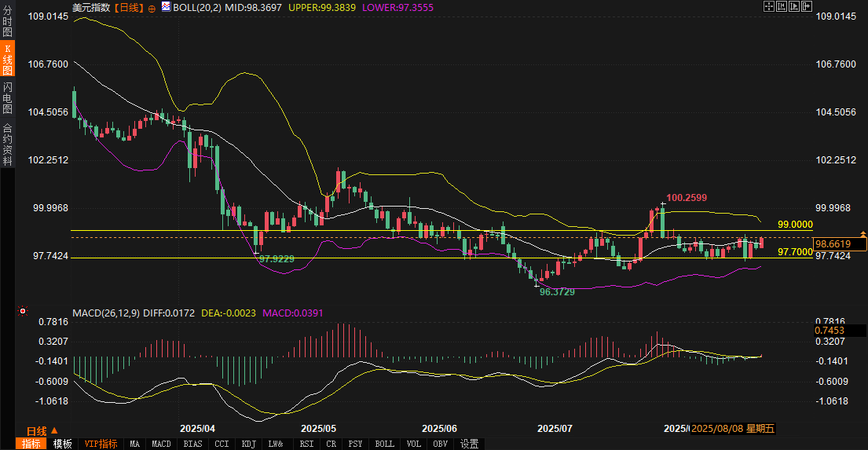Select the 指标 bottom tab

[x=31, y=444]
